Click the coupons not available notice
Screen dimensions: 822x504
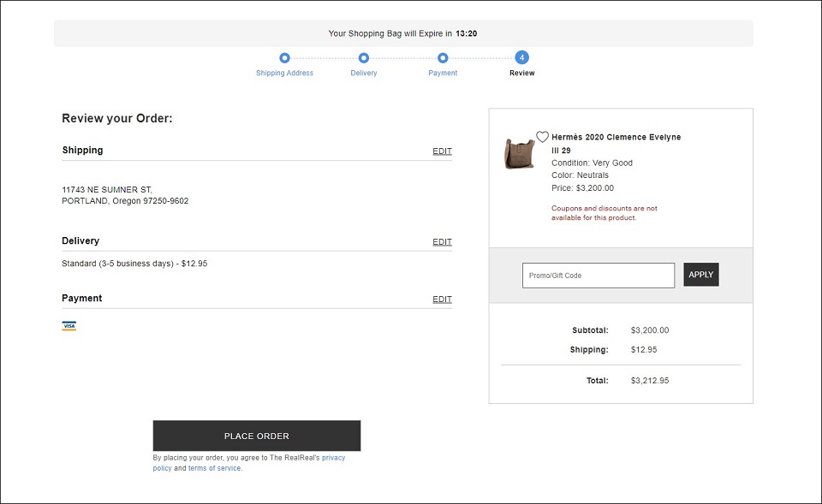pyautogui.click(x=604, y=213)
